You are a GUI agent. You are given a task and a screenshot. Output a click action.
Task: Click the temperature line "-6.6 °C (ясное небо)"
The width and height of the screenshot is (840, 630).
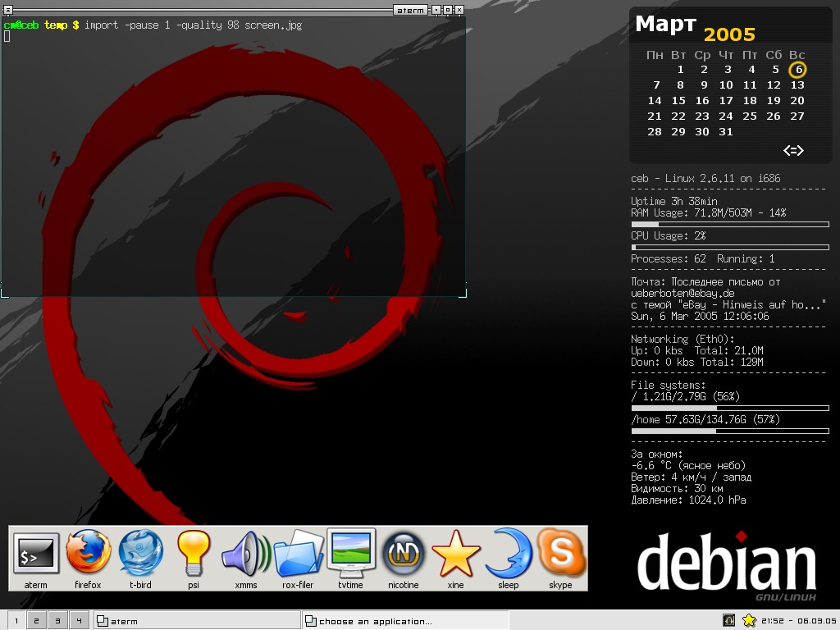[688, 466]
